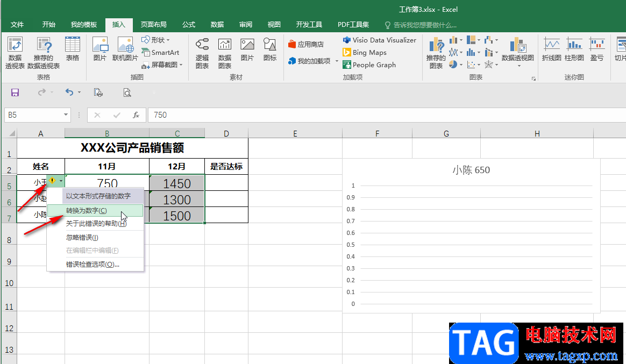626x364 pixels.
Task: Select the column H header
Action: 537,133
